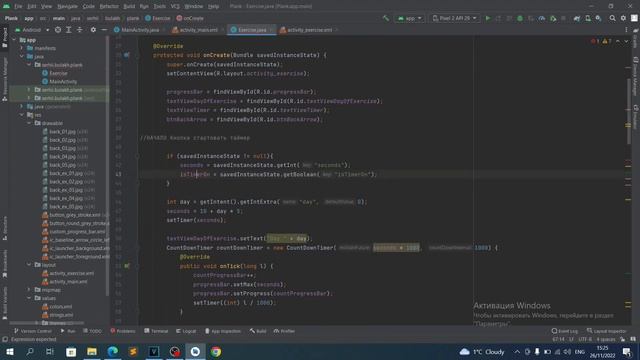This screenshot has height=360, width=640.
Task: Open the Profiler tool window
Action: coord(284,331)
